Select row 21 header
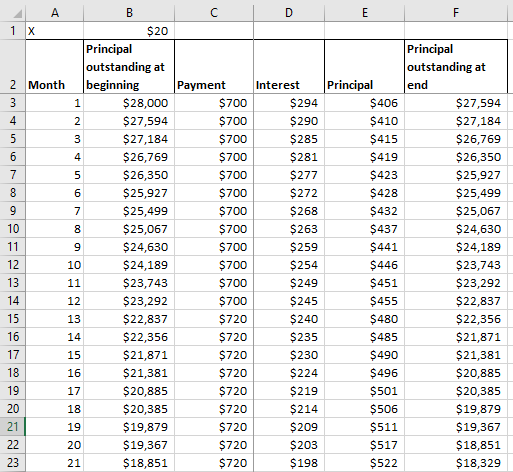Image resolution: width=513 pixels, height=472 pixels. 13,427
